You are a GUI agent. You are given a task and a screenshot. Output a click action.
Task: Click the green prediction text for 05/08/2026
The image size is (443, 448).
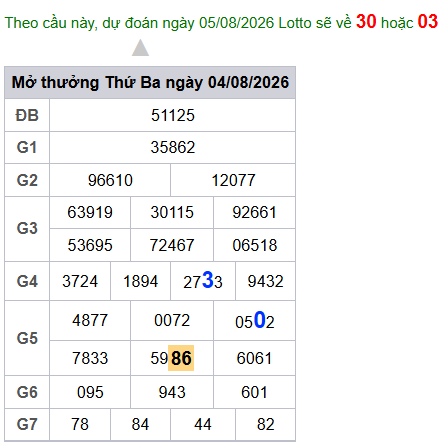[178, 23]
